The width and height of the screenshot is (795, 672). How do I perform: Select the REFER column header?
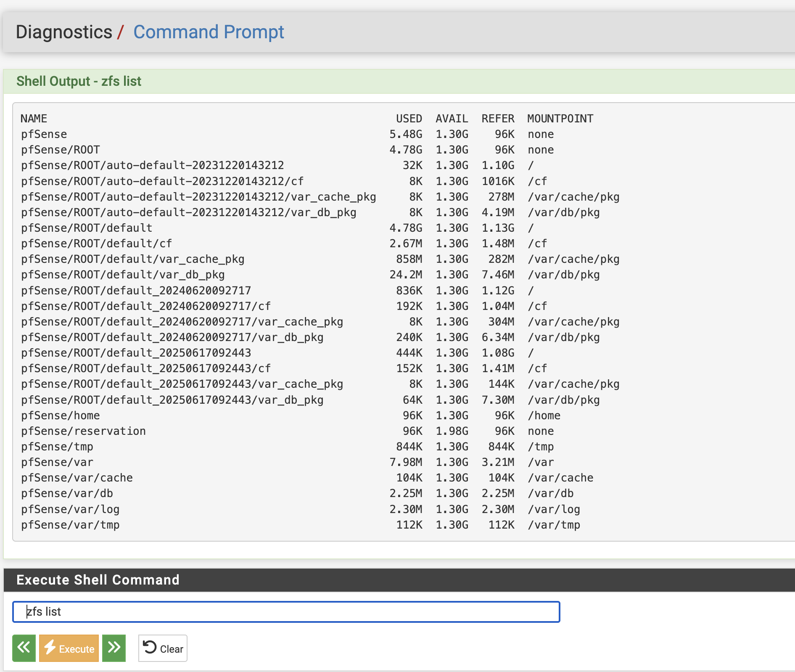pos(498,119)
